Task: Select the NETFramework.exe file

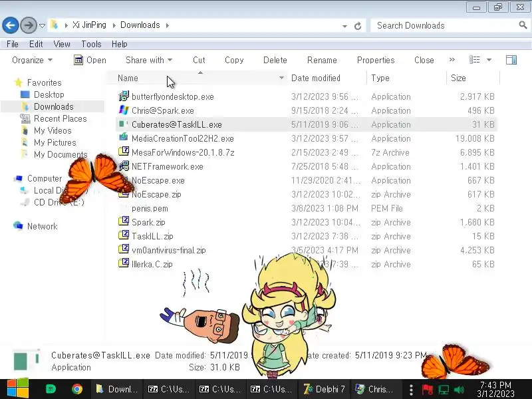Action: pos(168,167)
